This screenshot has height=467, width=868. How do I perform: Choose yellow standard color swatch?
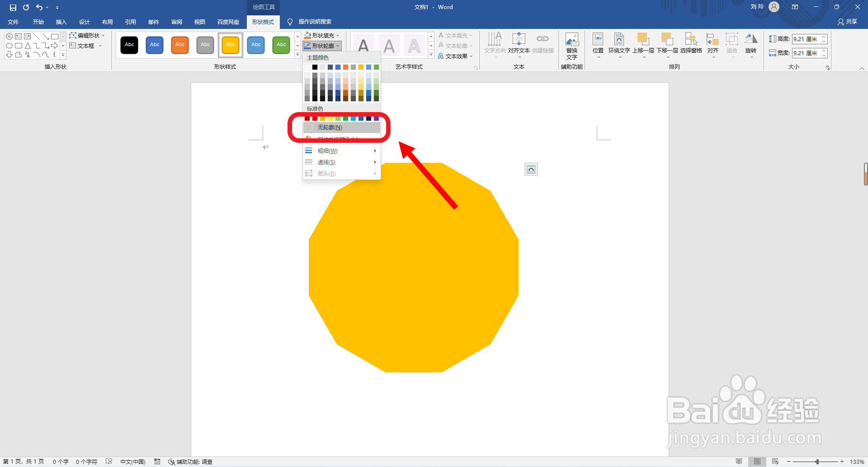point(330,118)
